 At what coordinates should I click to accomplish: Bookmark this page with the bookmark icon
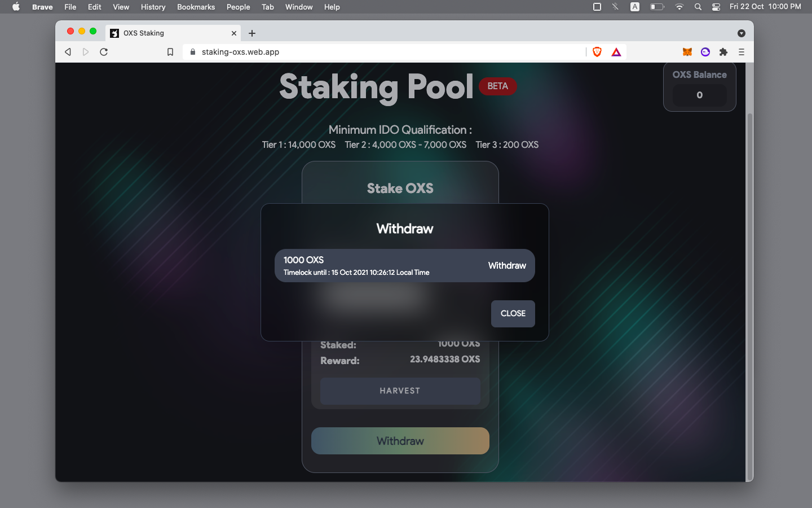(x=170, y=52)
